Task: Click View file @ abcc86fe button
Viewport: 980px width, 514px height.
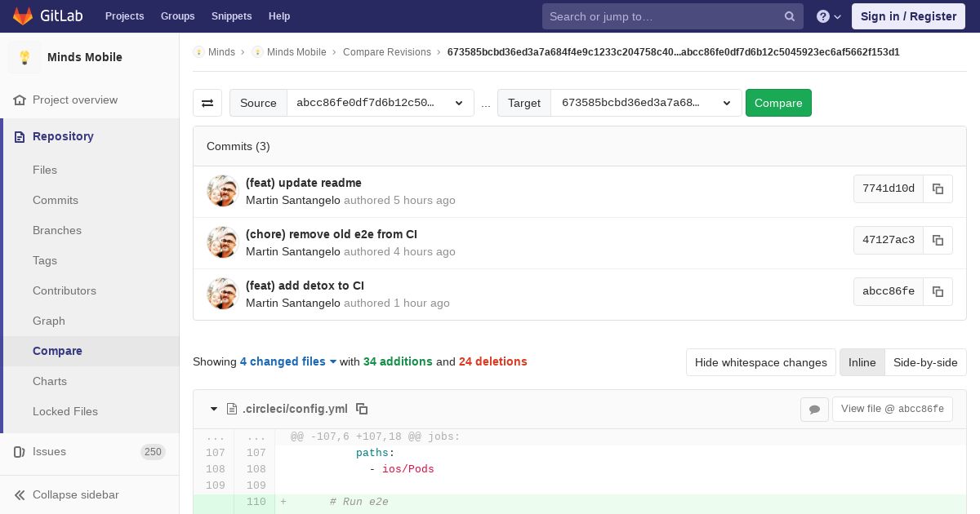Action: pos(892,409)
